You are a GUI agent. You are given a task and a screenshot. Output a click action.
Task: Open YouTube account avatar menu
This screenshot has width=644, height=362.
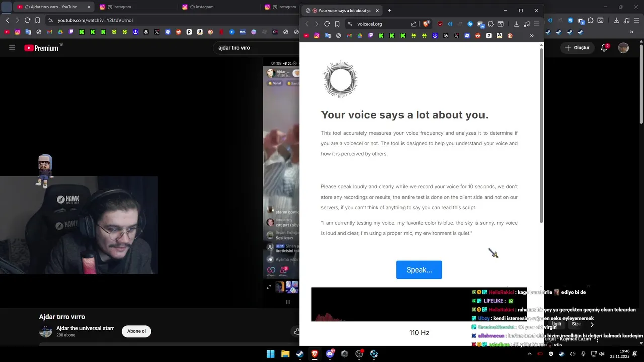tap(623, 48)
